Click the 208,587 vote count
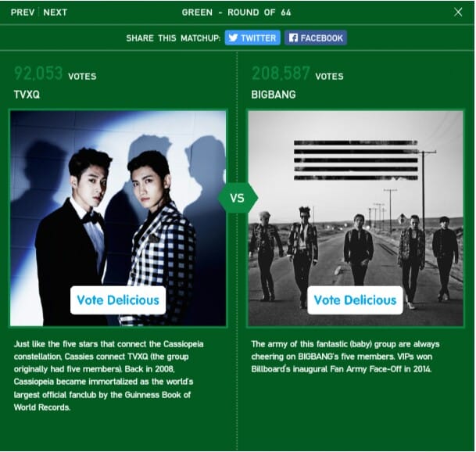This screenshot has height=452, width=476. [281, 74]
